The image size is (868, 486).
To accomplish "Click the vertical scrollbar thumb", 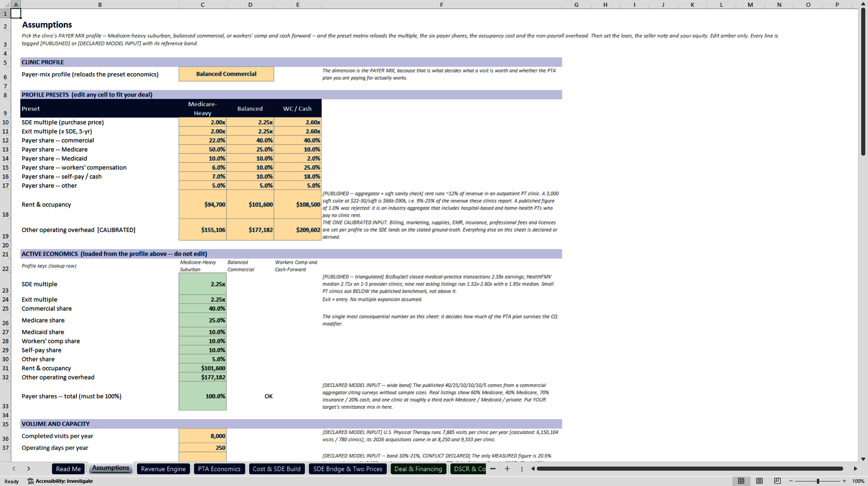I will [x=863, y=81].
